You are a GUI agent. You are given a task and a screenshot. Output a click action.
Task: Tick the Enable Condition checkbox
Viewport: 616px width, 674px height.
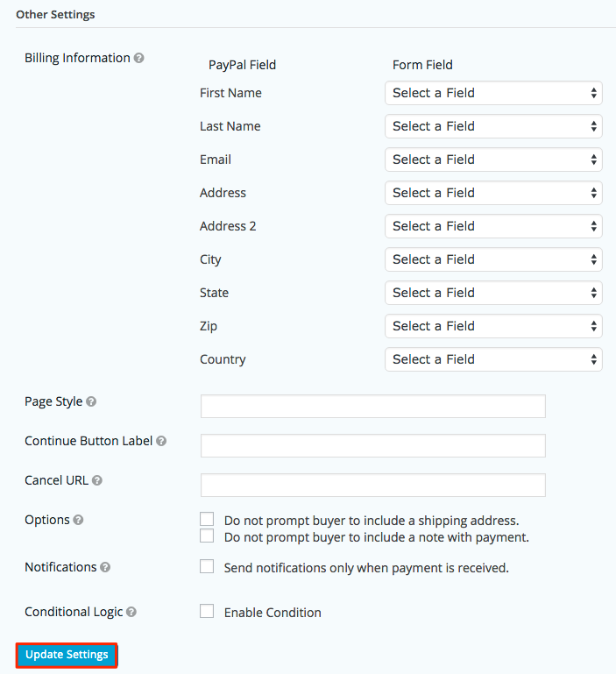[207, 611]
